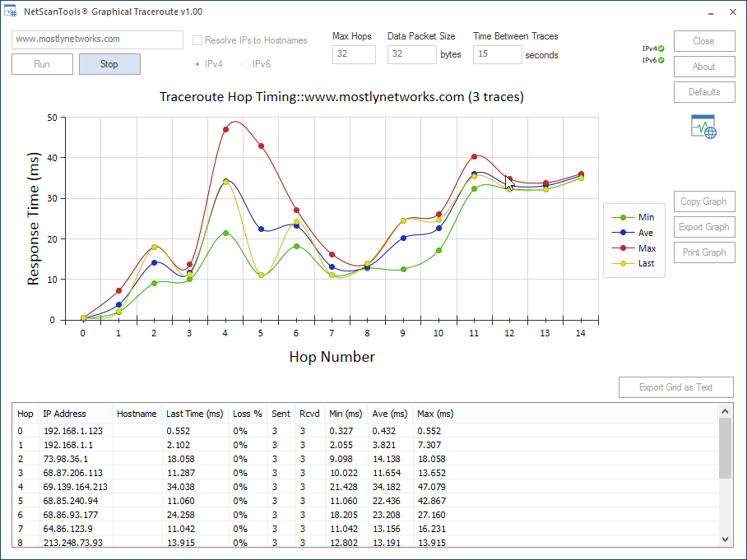Open the About dialog

tap(704, 66)
